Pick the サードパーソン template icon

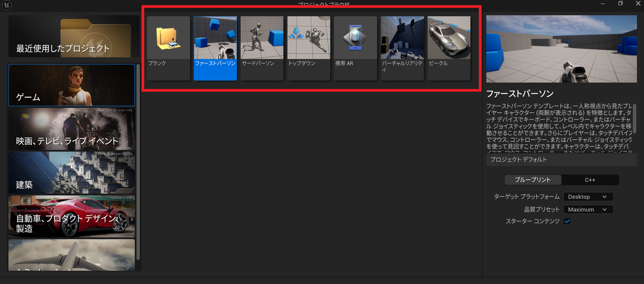[x=262, y=48]
